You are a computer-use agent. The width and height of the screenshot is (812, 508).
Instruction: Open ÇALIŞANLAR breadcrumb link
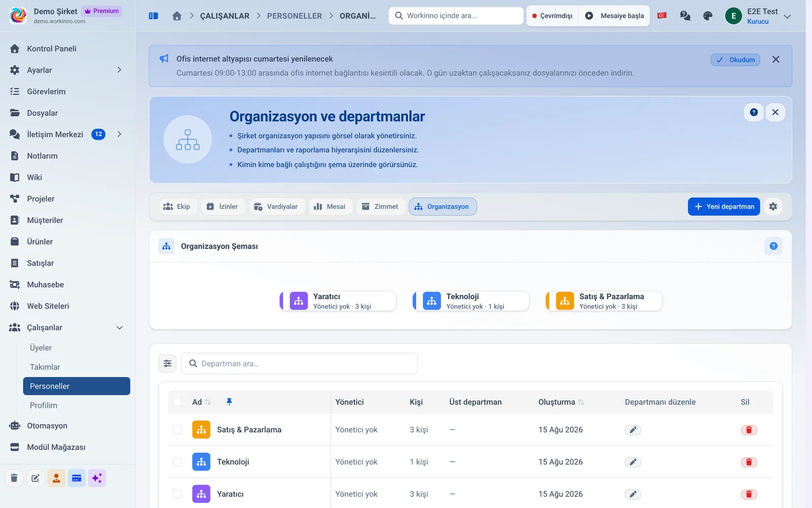coord(225,16)
